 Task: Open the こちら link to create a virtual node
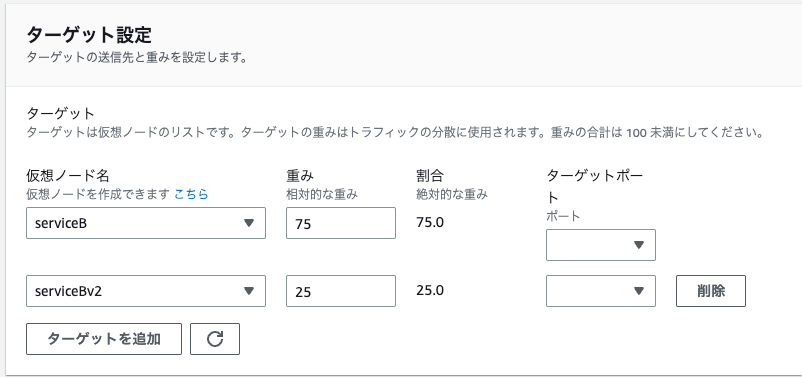point(191,194)
